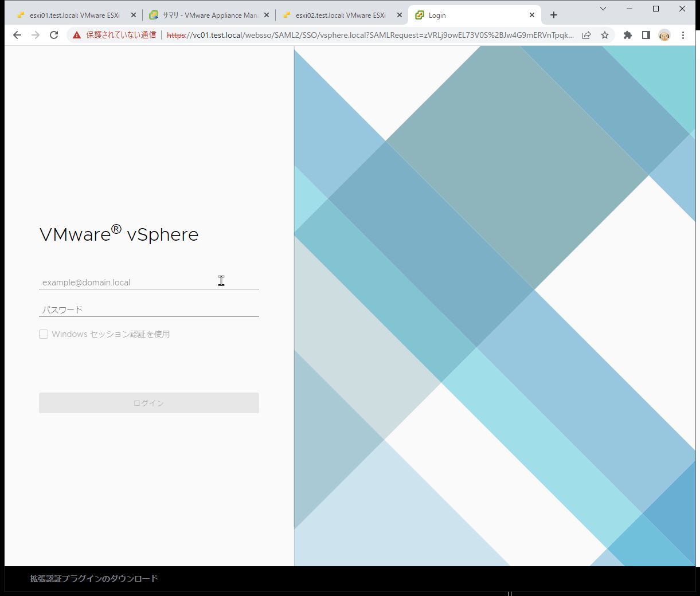The width and height of the screenshot is (700, 596).
Task: Close the VMware Appliance Management tab
Action: [267, 15]
